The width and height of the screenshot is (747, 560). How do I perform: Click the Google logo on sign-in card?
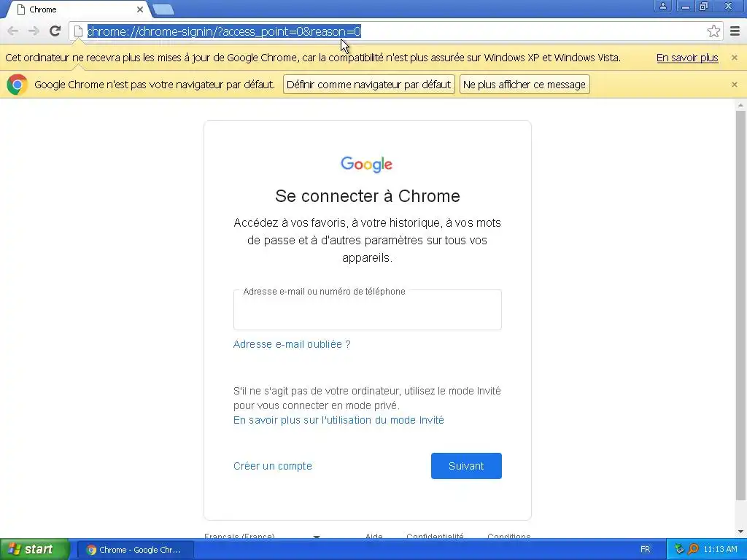point(367,164)
